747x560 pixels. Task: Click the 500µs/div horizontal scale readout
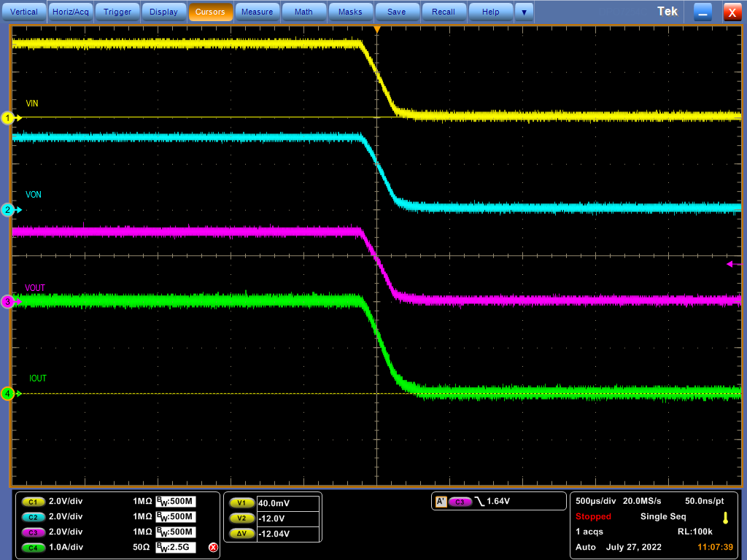pyautogui.click(x=597, y=502)
